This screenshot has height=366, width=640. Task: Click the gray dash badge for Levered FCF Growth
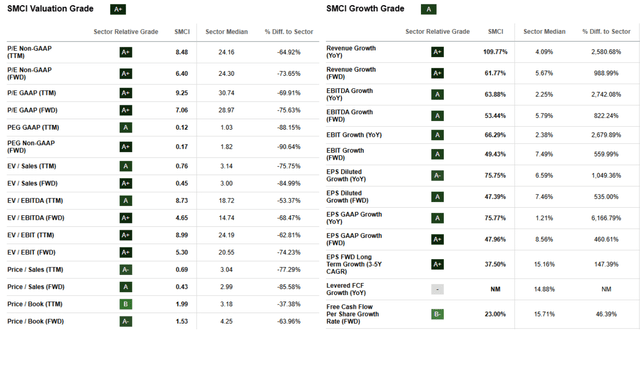[437, 289]
